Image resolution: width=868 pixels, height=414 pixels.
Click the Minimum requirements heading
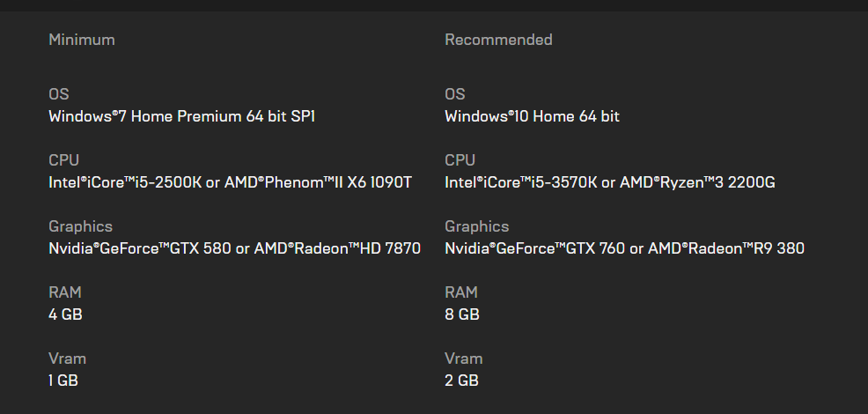82,40
